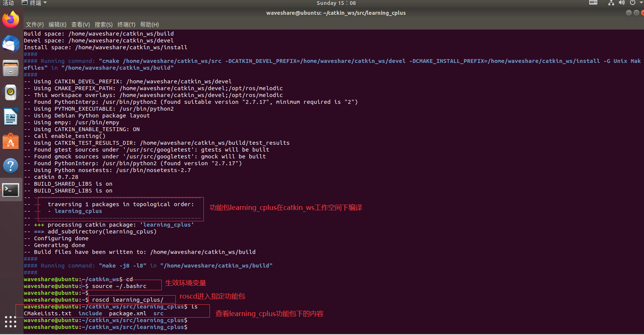Click 'add_subdirectory(learning_cplus)' line
This screenshot has height=335, width=644.
point(102,232)
